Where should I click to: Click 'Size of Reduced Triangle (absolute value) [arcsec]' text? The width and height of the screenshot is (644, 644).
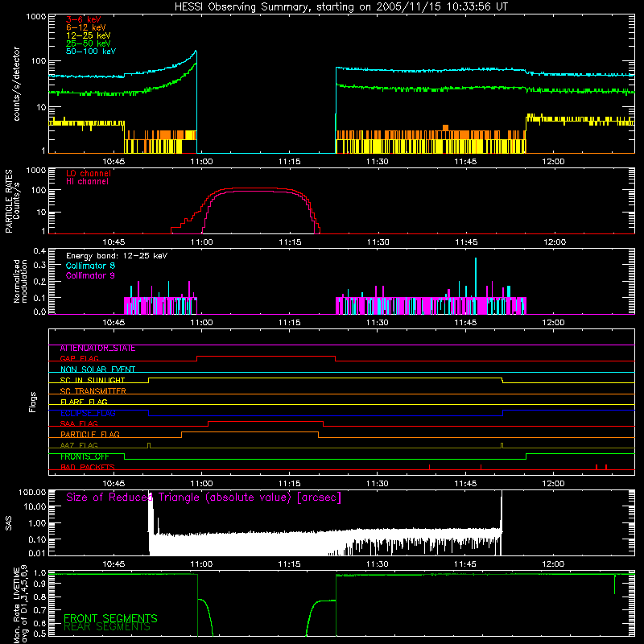point(204,497)
